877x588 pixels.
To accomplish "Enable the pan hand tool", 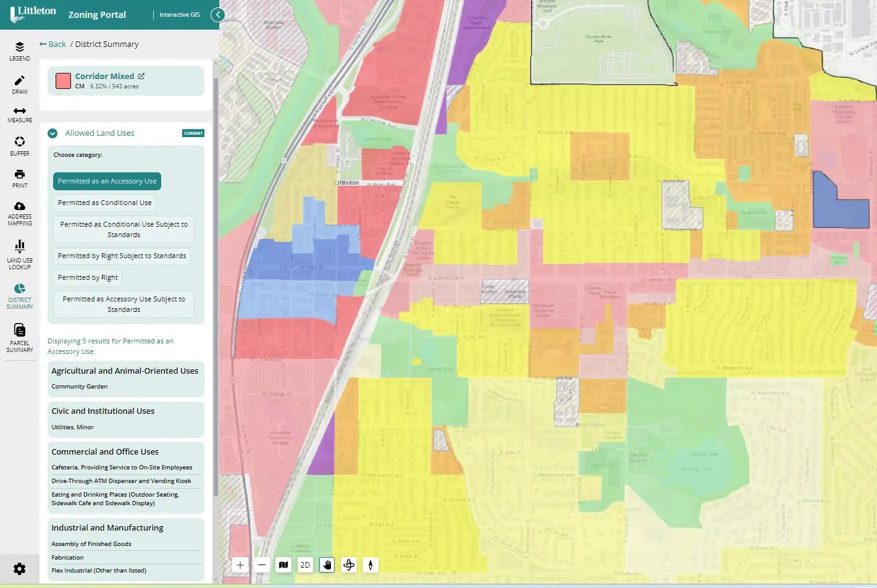I will [x=326, y=565].
